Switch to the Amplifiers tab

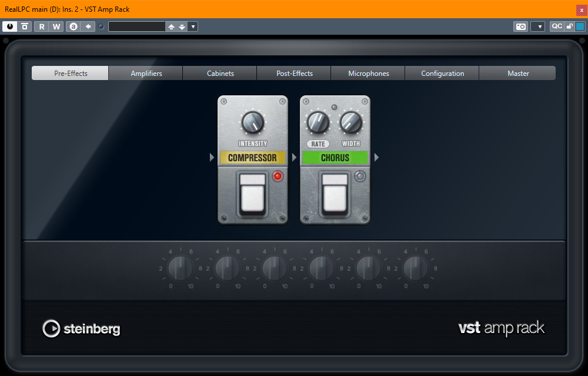pos(146,73)
